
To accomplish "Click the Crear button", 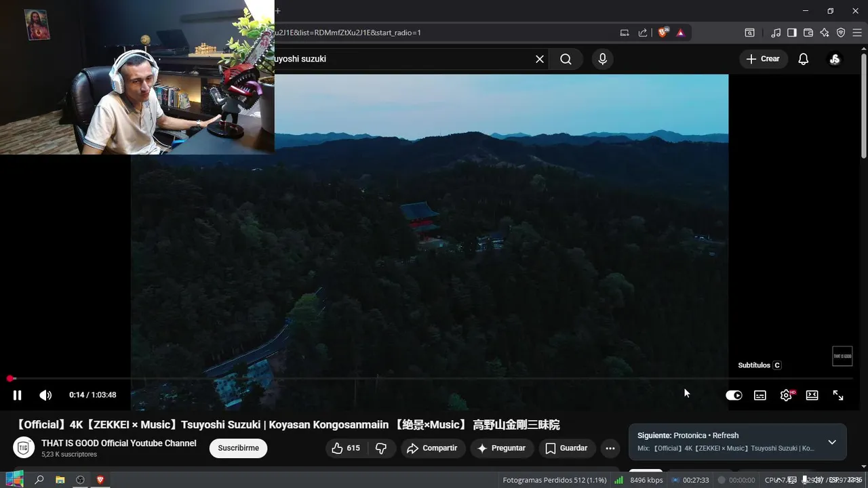I will click(x=764, y=59).
